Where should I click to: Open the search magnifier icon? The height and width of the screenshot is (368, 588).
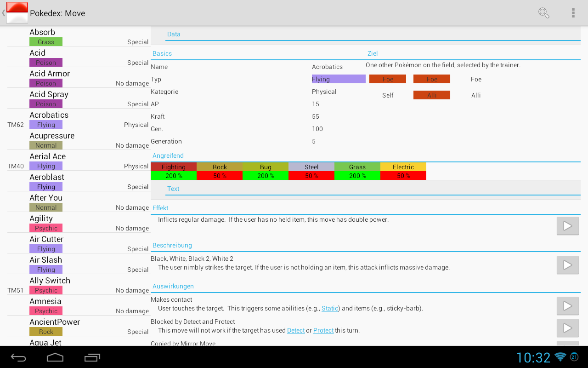coord(543,13)
